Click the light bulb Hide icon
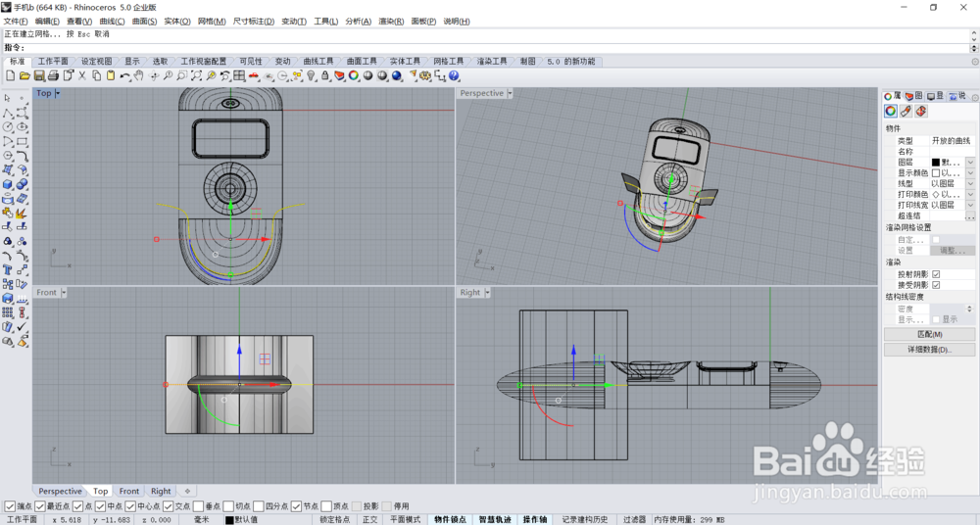 point(312,75)
